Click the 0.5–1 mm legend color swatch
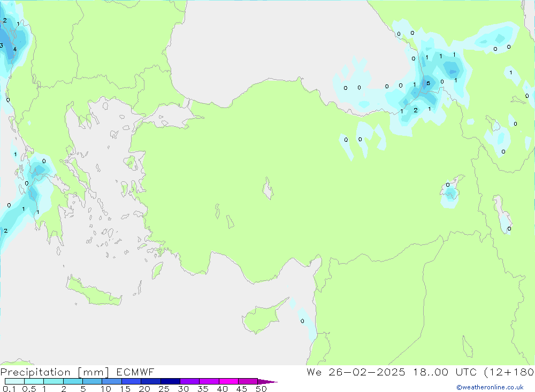The height and width of the screenshot is (392, 535). pyautogui.click(x=34, y=381)
